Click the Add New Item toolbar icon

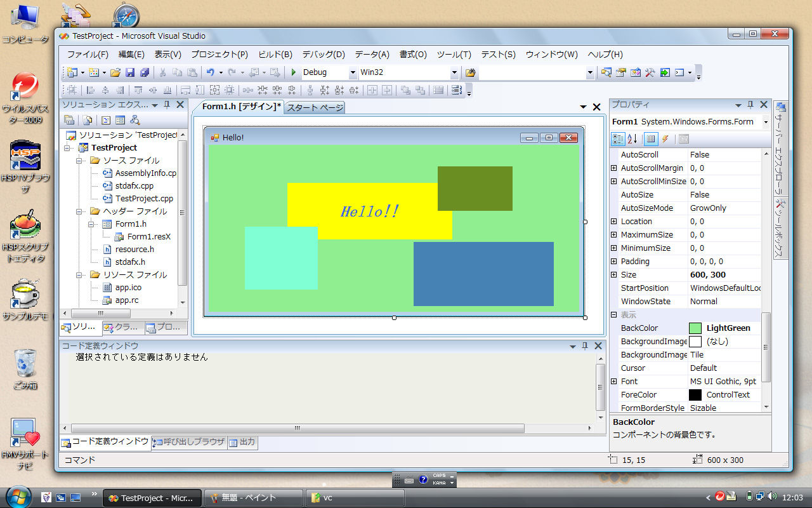pyautogui.click(x=93, y=72)
